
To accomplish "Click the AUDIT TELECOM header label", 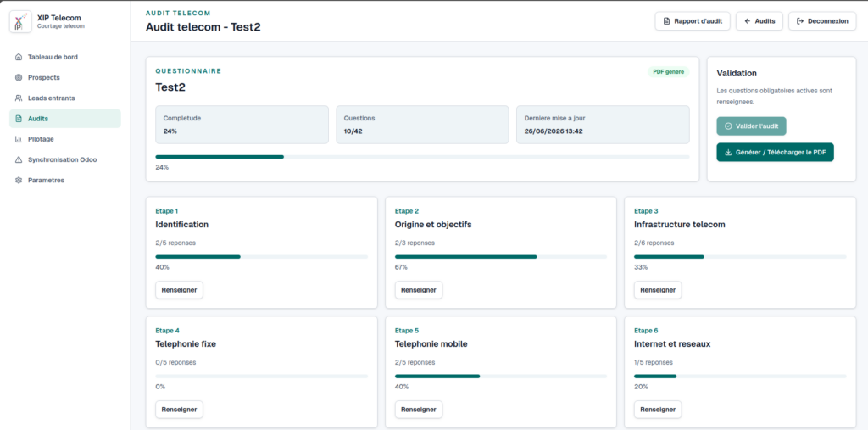I will pyautogui.click(x=178, y=13).
